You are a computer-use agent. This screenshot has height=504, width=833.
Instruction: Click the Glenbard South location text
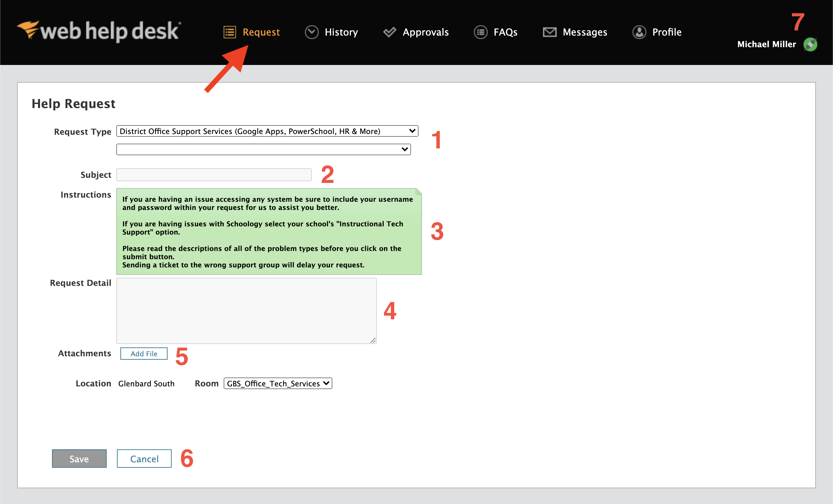146,384
